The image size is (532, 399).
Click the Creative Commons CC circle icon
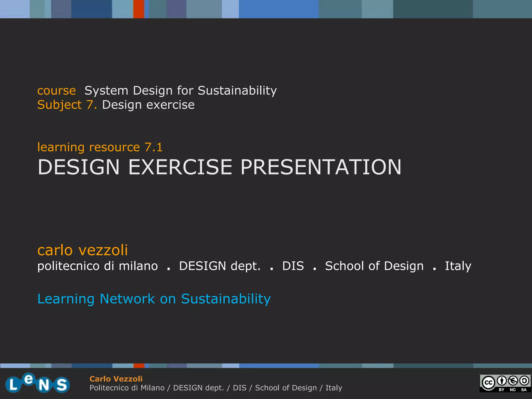[488, 383]
